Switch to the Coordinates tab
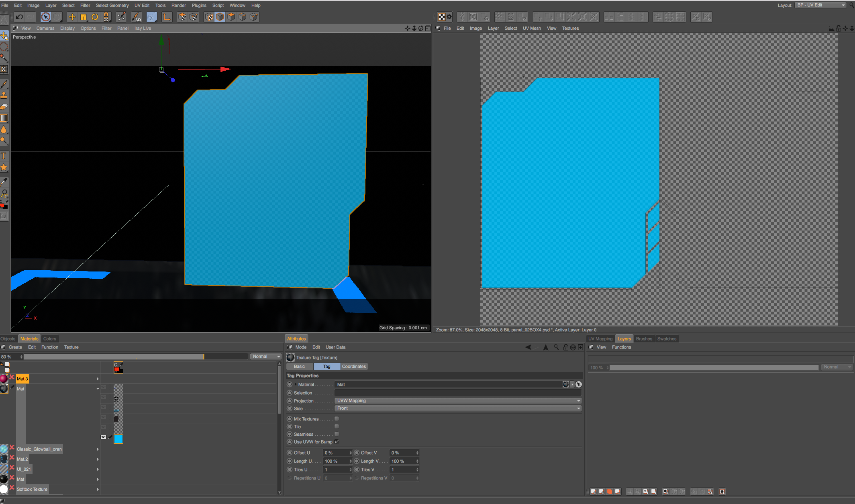 pos(354,367)
